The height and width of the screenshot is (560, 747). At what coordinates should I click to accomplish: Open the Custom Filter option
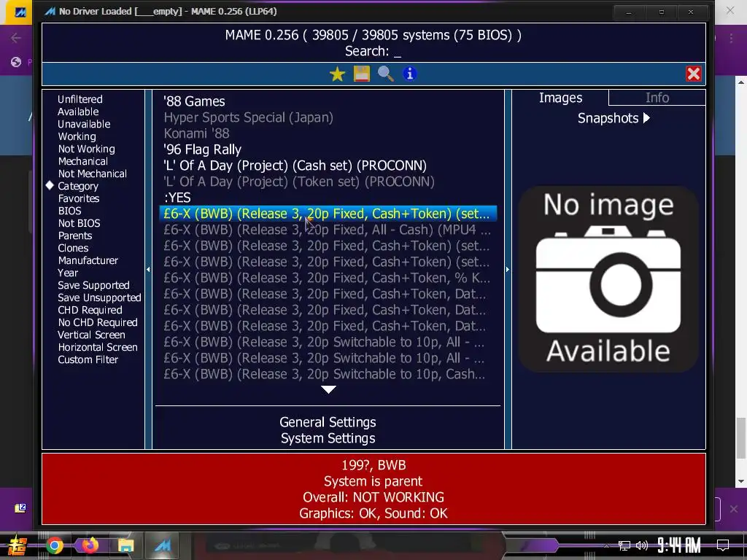[x=88, y=359]
